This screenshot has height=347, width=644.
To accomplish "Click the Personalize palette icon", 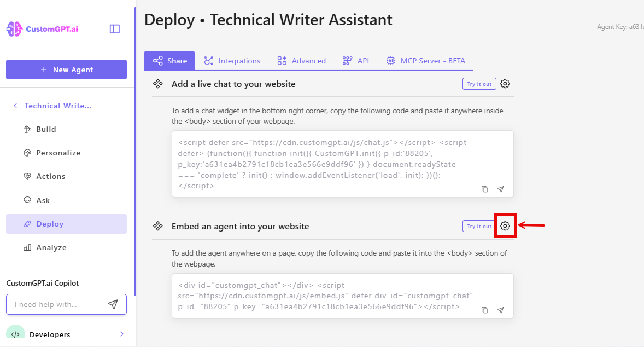I will click(x=27, y=153).
